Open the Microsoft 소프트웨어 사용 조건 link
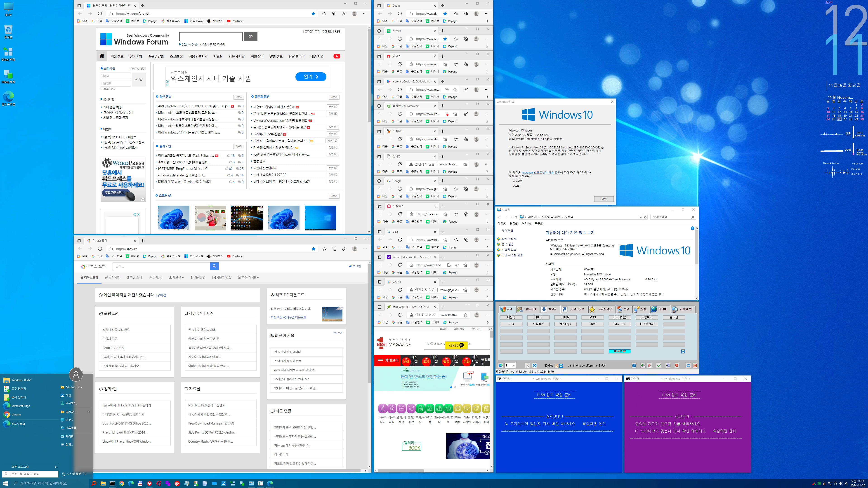868x488 pixels. (x=540, y=173)
